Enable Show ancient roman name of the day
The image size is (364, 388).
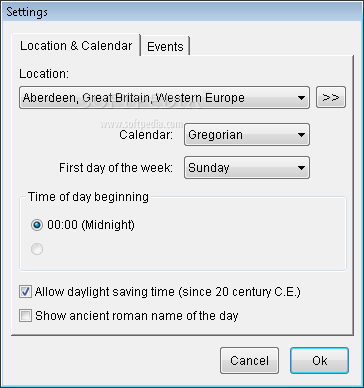click(25, 316)
